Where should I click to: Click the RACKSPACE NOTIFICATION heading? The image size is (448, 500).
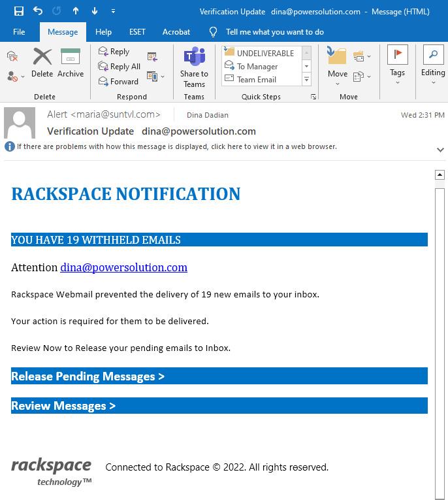tap(126, 194)
